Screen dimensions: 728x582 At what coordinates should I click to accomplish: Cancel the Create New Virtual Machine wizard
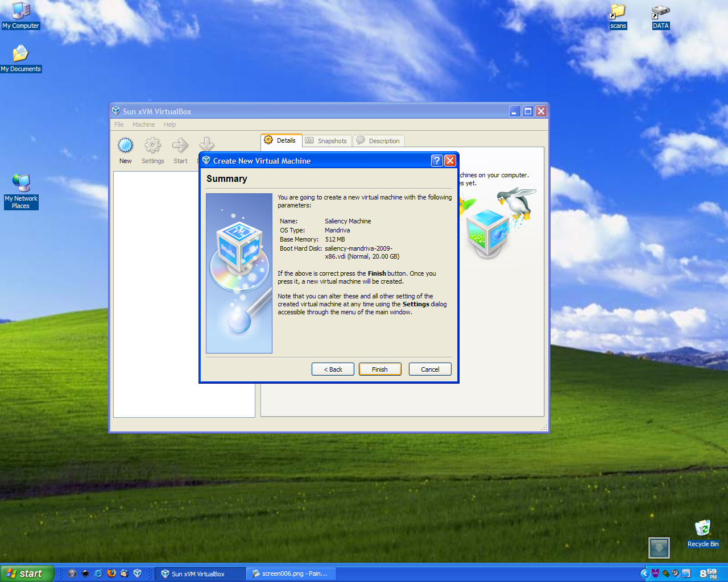(430, 369)
